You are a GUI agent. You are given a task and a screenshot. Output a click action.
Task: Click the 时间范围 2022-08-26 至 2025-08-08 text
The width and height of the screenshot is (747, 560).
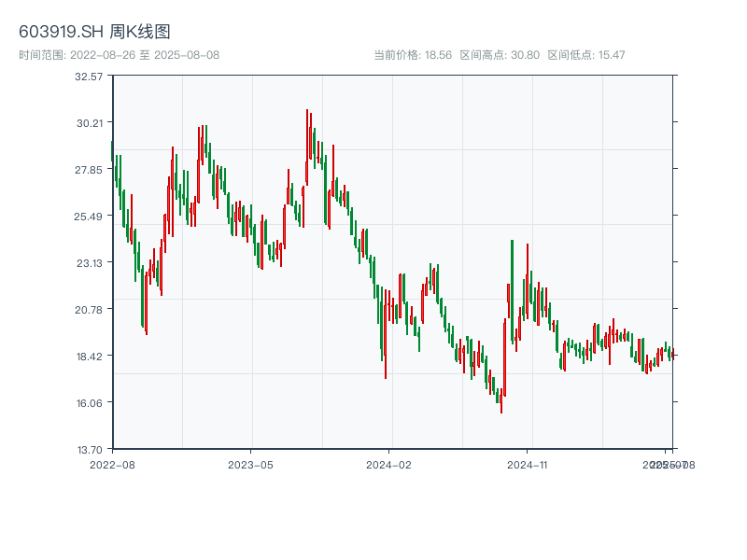pos(120,55)
